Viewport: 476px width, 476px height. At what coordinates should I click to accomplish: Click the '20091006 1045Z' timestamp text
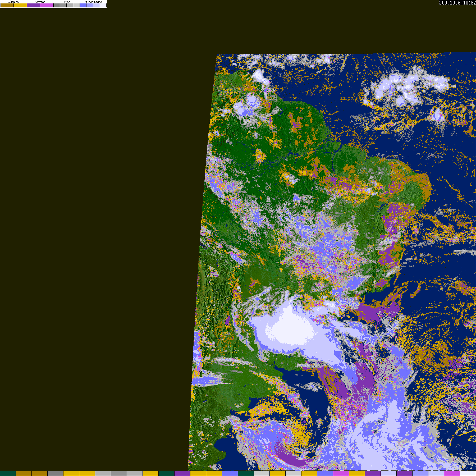(457, 3)
